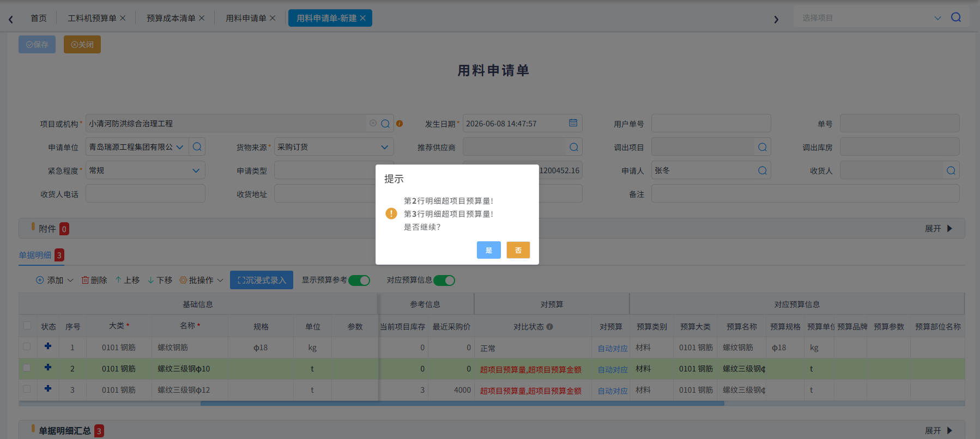Viewport: 980px width, 439px height.
Task: Tick the checkbox for row 3 螺纹三级钢ф12
Action: click(x=27, y=389)
